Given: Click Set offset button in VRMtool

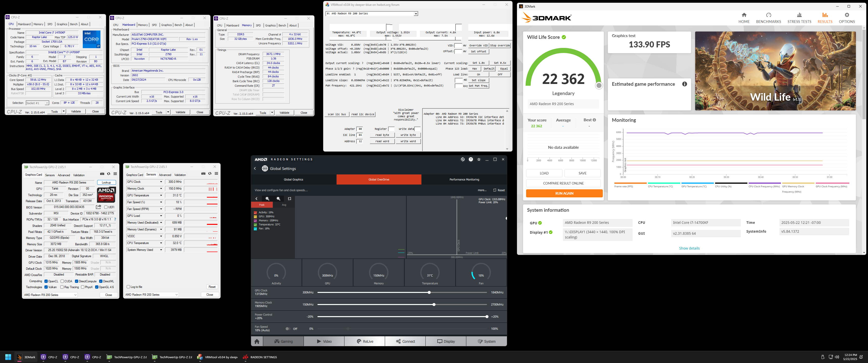Looking at the screenshot, I should 478,51.
